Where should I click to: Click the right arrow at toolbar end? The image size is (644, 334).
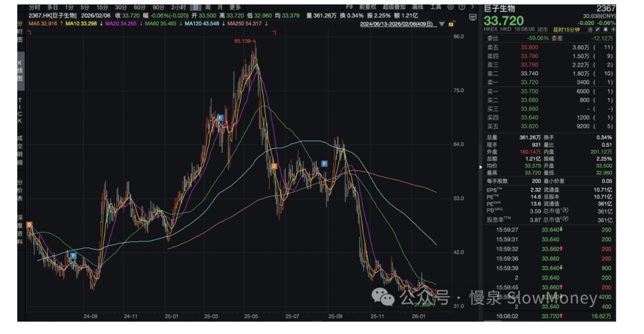[x=472, y=7]
